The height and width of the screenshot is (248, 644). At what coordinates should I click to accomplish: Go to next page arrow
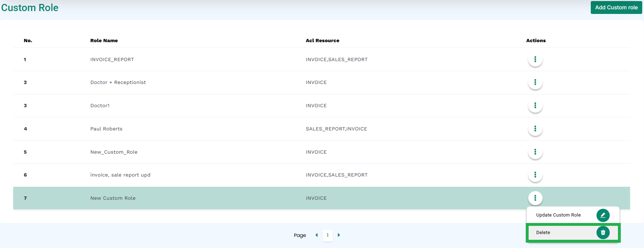[339, 235]
